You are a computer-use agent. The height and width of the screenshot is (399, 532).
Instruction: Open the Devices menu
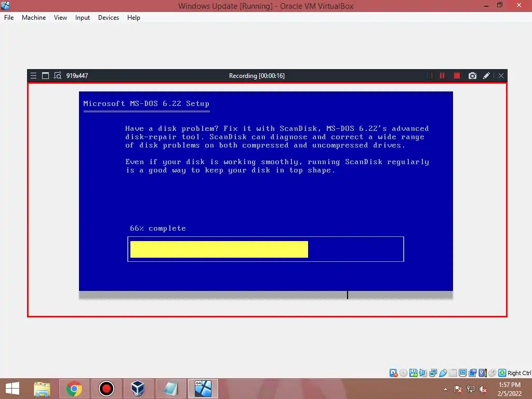pos(109,18)
